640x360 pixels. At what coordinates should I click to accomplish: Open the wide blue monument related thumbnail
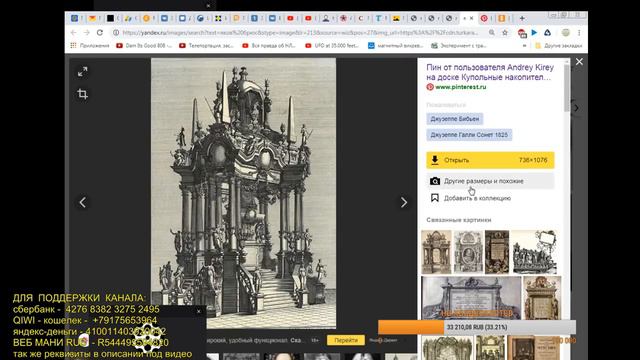[471, 298]
